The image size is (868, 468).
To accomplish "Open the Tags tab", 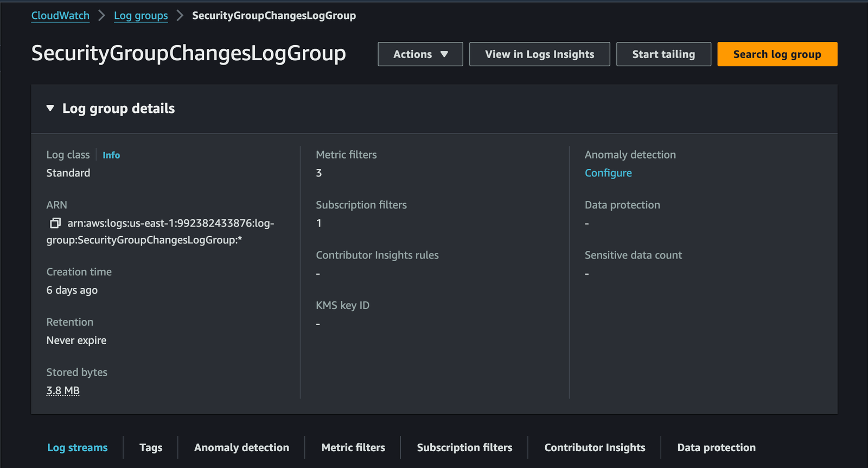I will (x=151, y=448).
